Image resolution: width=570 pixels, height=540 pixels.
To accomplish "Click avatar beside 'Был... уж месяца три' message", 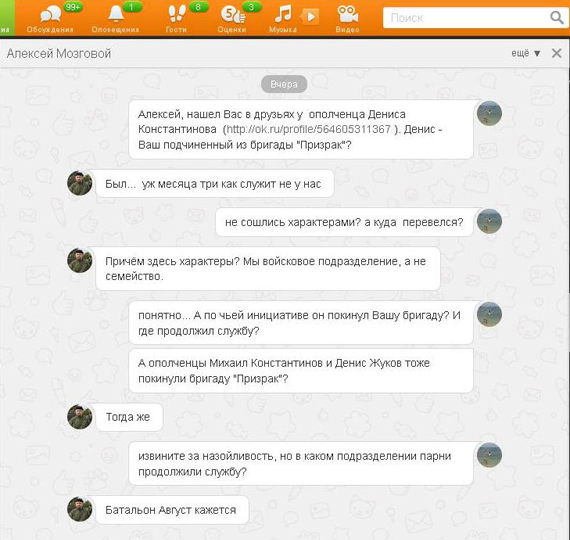I will point(80,183).
